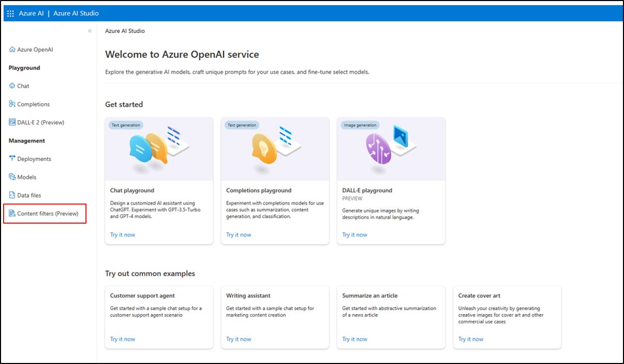Click the Get started heading
The height and width of the screenshot is (364, 624).
pyautogui.click(x=124, y=104)
